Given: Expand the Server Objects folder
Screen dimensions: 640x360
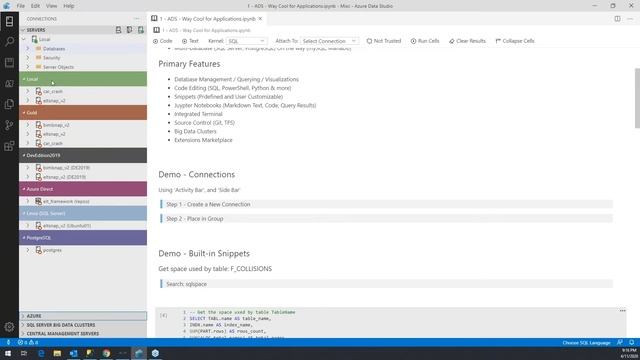Looking at the screenshot, I should (28, 67).
